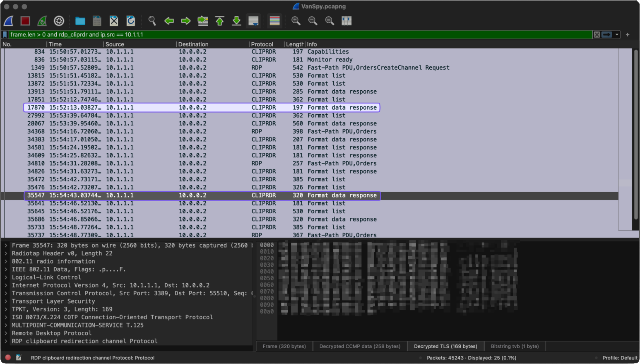The height and width of the screenshot is (364, 640).
Task: Reload this capture file icon
Action: tap(131, 21)
